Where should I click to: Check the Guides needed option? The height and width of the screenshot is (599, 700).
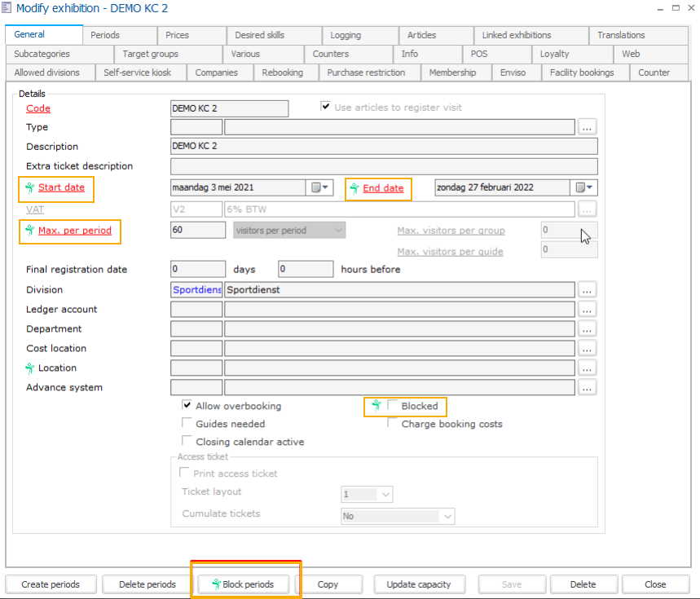(x=187, y=424)
